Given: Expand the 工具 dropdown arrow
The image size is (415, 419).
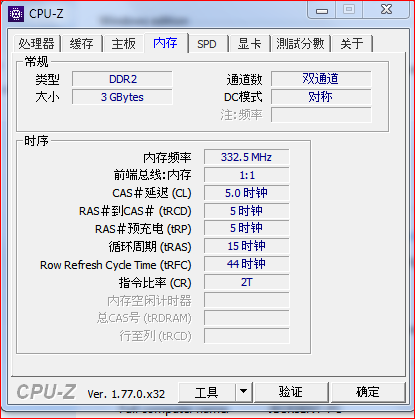Looking at the screenshot, I should coord(244,392).
